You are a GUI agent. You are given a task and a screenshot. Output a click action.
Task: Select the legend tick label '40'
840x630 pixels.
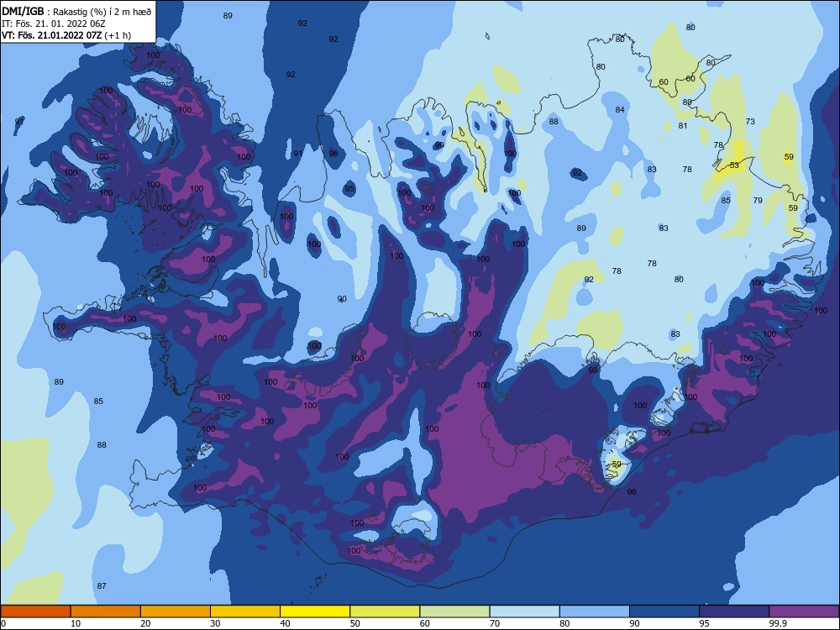[285, 623]
